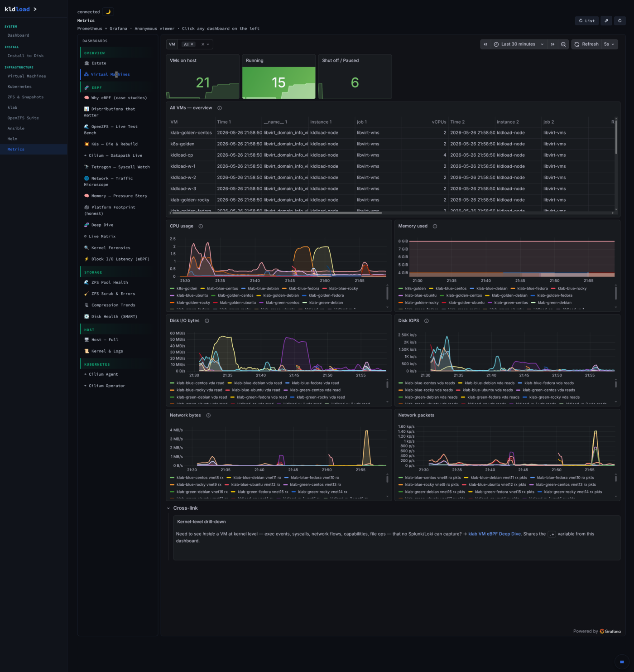Expand the kldload chevron in header

35,9
